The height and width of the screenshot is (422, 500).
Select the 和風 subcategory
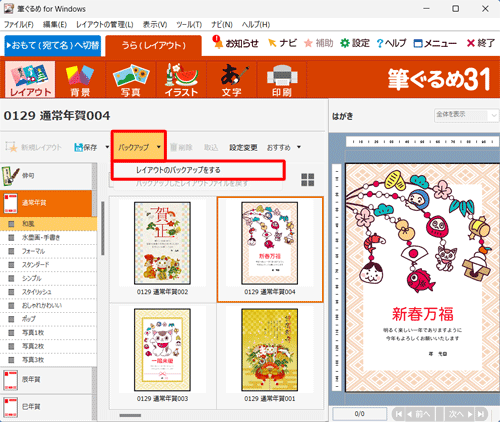48,224
